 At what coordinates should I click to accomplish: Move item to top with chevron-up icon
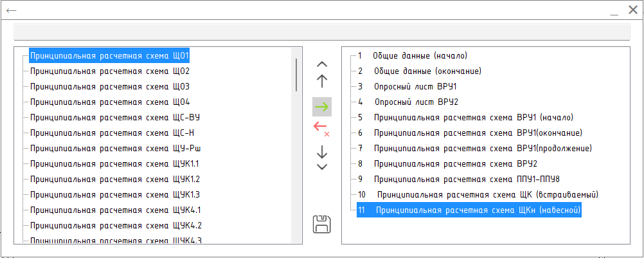coord(323,64)
